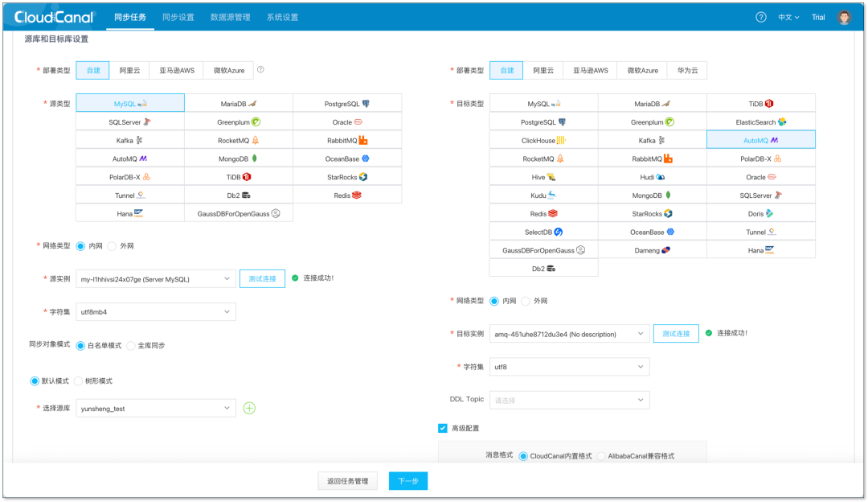
Task: Choose Greenplum as source type
Action: point(239,122)
